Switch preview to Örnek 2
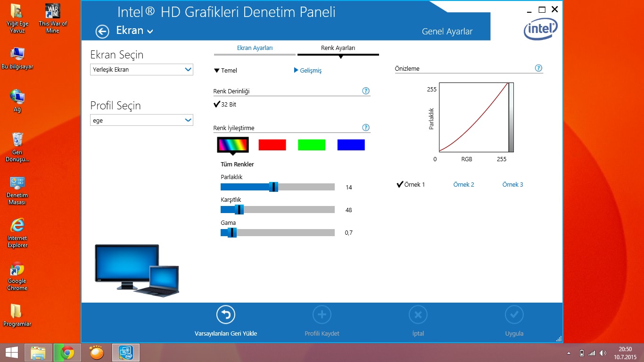 click(463, 184)
